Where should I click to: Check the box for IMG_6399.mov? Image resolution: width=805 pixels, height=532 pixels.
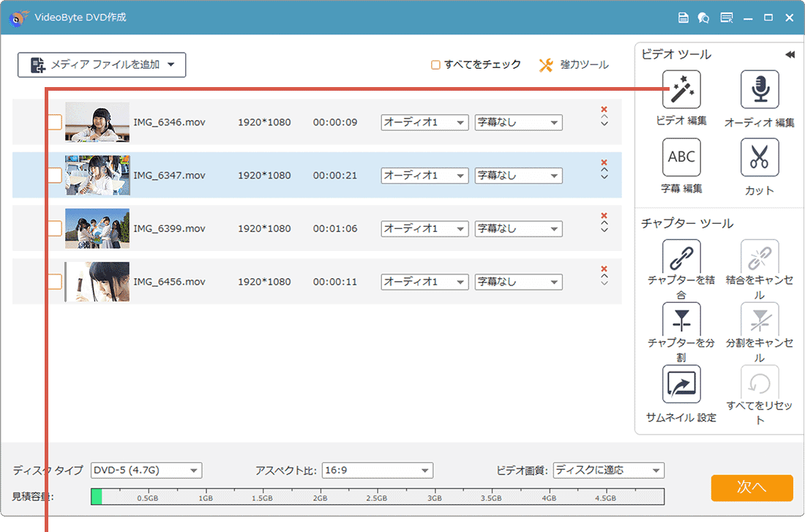point(54,228)
